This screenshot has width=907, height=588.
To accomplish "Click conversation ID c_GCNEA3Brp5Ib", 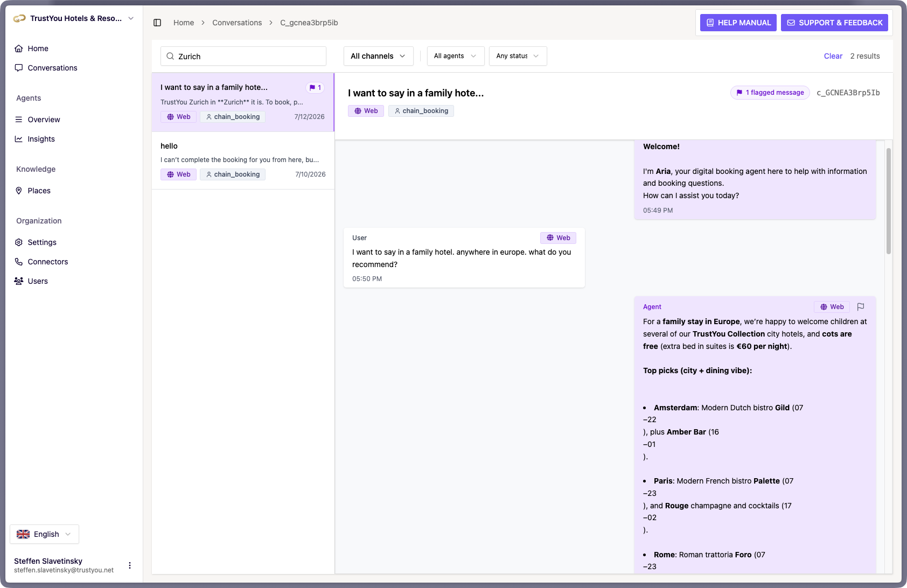I will pyautogui.click(x=848, y=93).
